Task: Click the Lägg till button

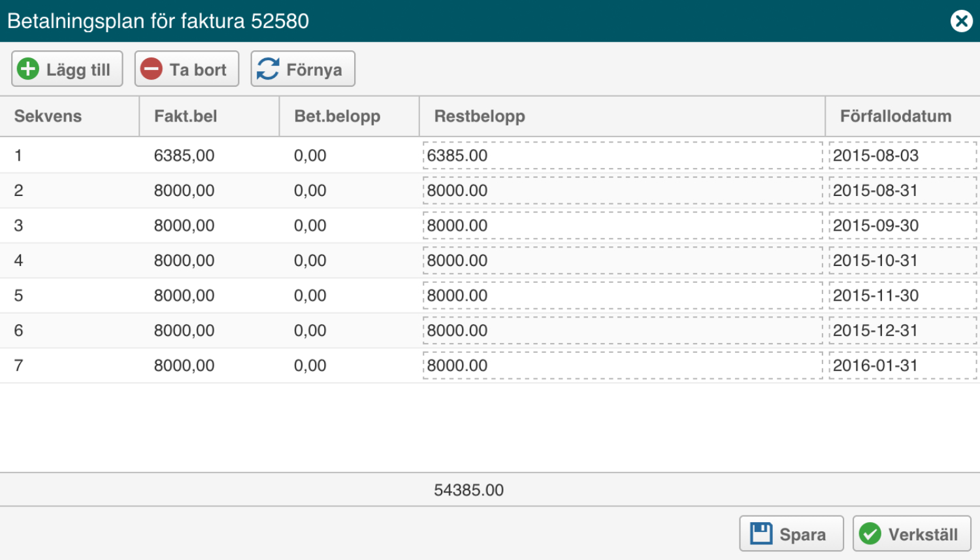Action: pyautogui.click(x=67, y=69)
